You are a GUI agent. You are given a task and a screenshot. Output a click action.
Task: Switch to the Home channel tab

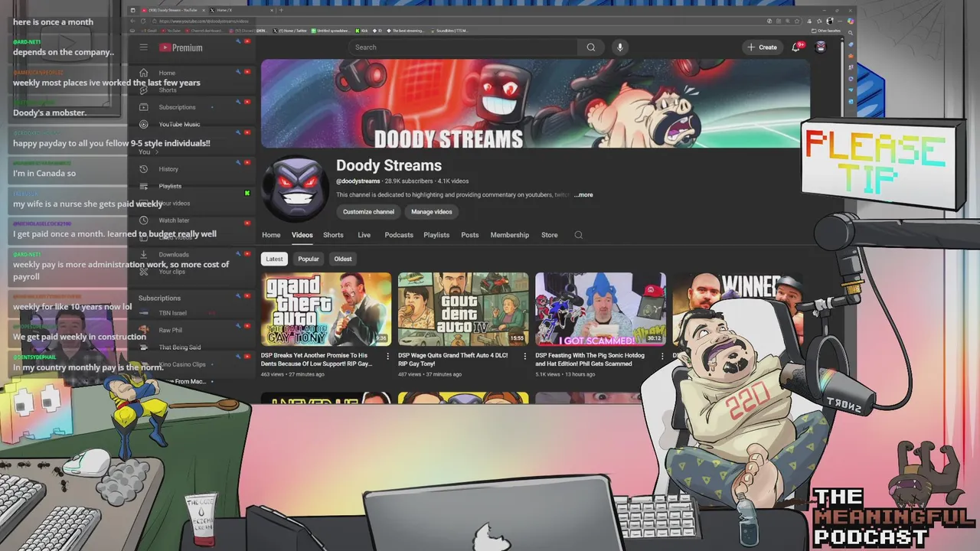pos(271,235)
